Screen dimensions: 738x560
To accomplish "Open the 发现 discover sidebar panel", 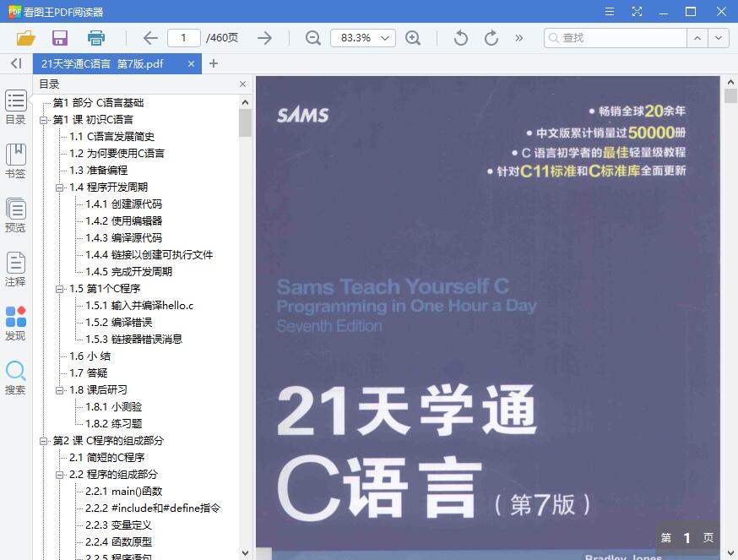I will click(15, 323).
